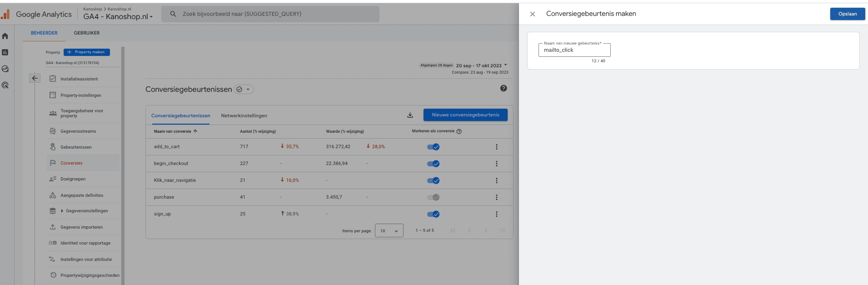Open more options for sign_up row

tap(497, 214)
